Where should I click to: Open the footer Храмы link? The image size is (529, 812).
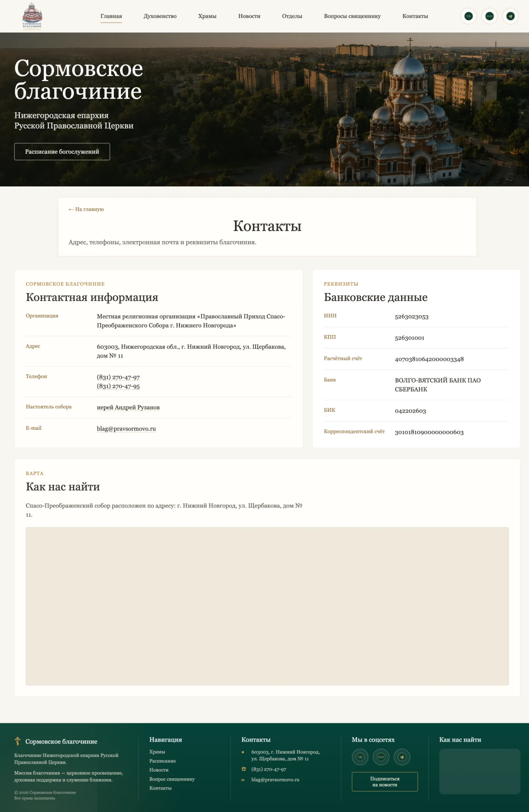pyautogui.click(x=157, y=752)
